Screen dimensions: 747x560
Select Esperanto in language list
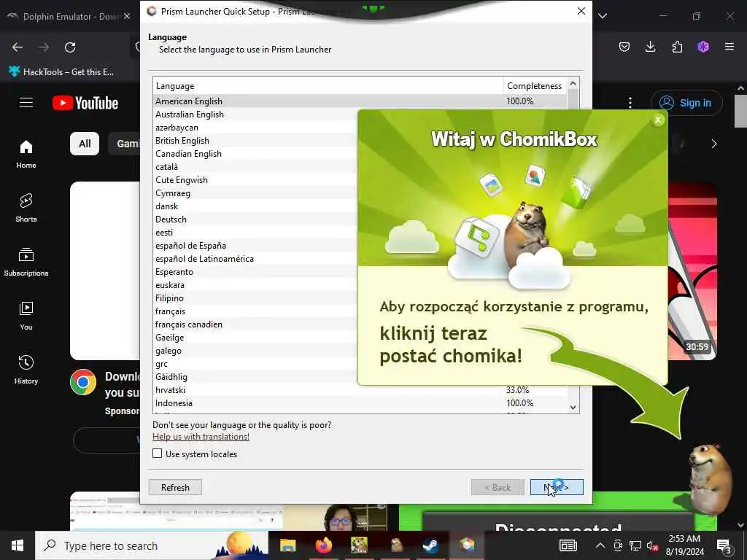[x=174, y=272]
